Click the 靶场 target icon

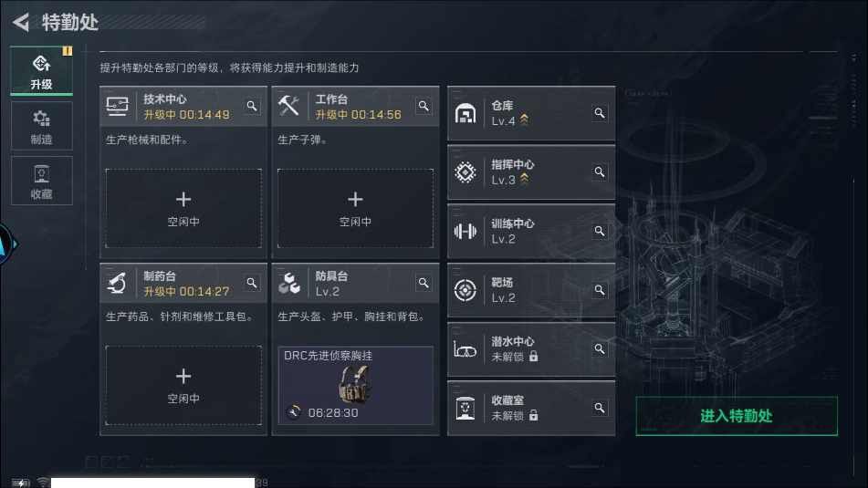[x=465, y=290]
